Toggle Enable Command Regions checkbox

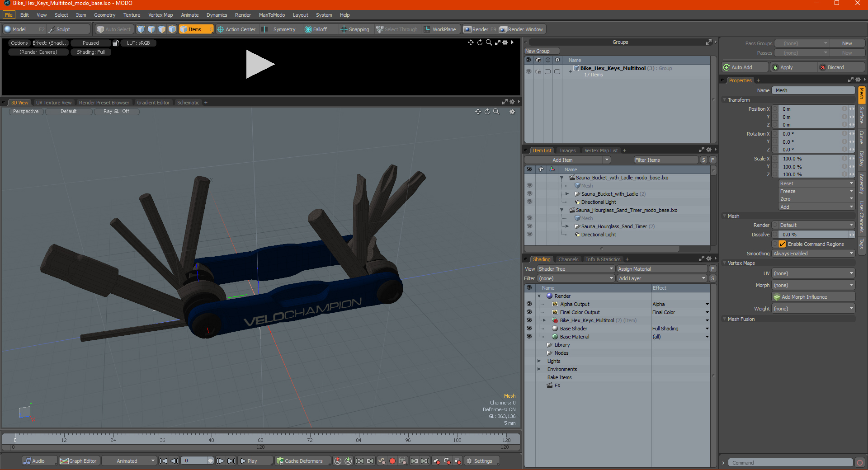click(x=782, y=244)
